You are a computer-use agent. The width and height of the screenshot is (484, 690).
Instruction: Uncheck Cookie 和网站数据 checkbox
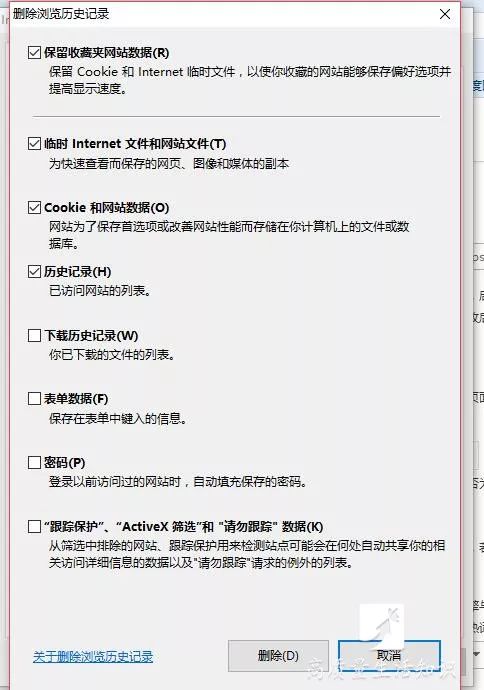[x=34, y=207]
